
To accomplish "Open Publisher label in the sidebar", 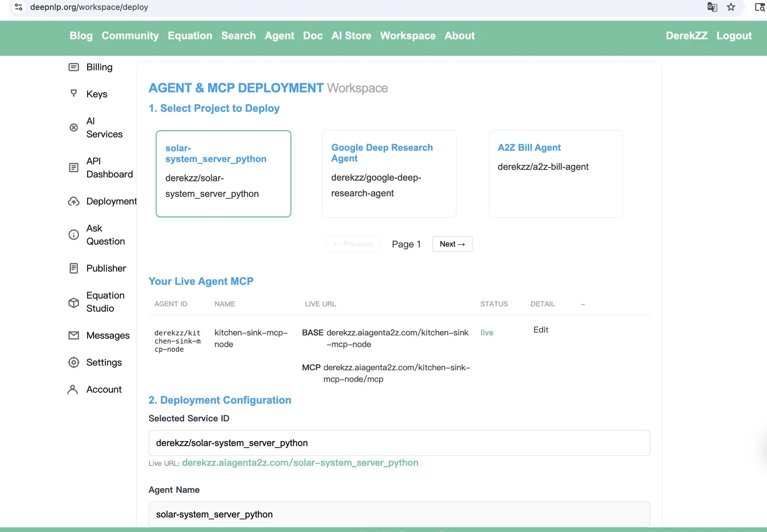I will [x=106, y=268].
